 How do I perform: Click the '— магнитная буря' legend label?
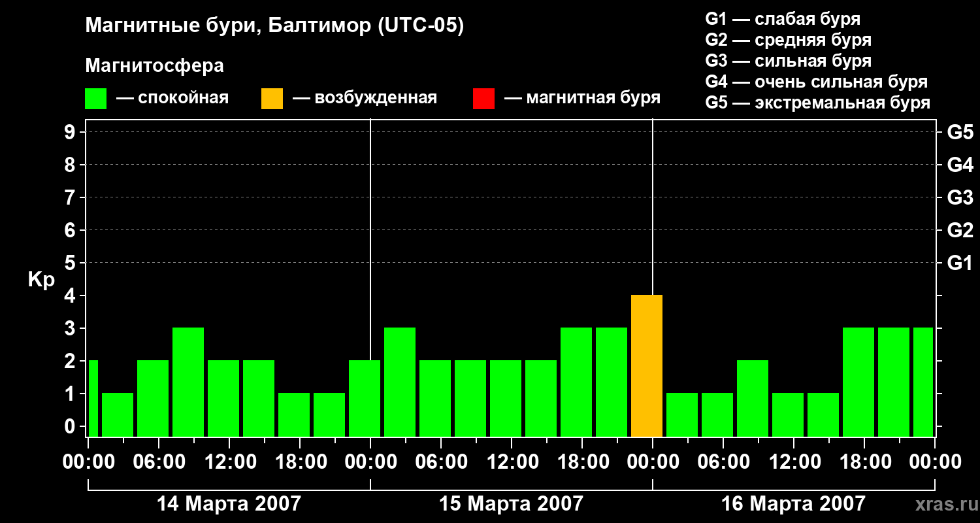pyautogui.click(x=582, y=98)
